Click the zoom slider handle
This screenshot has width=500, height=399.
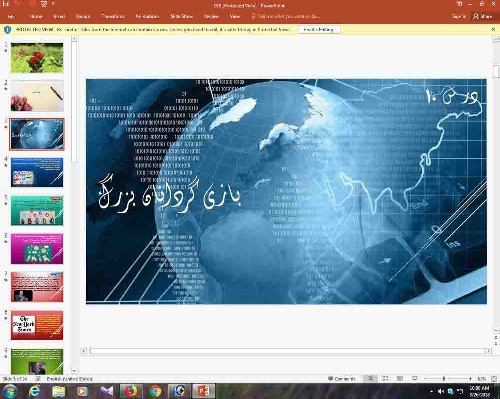click(444, 379)
